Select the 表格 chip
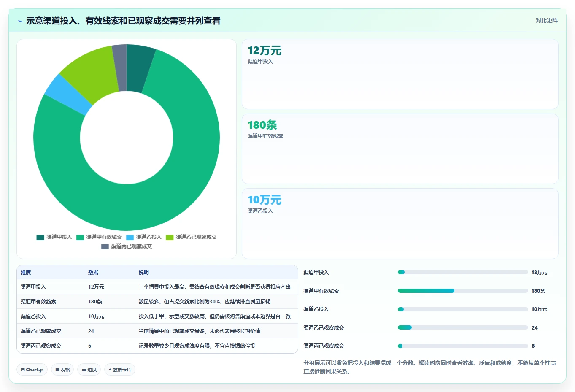The height and width of the screenshot is (392, 575). click(x=62, y=370)
